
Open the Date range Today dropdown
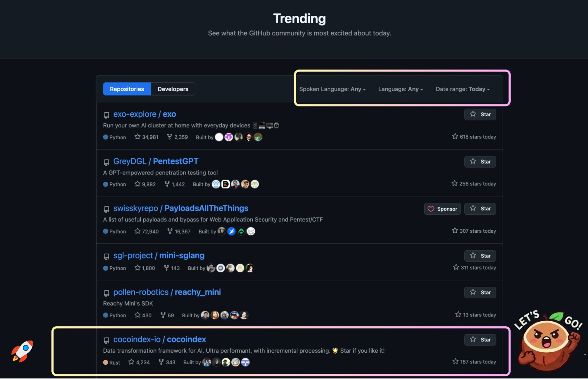463,89
